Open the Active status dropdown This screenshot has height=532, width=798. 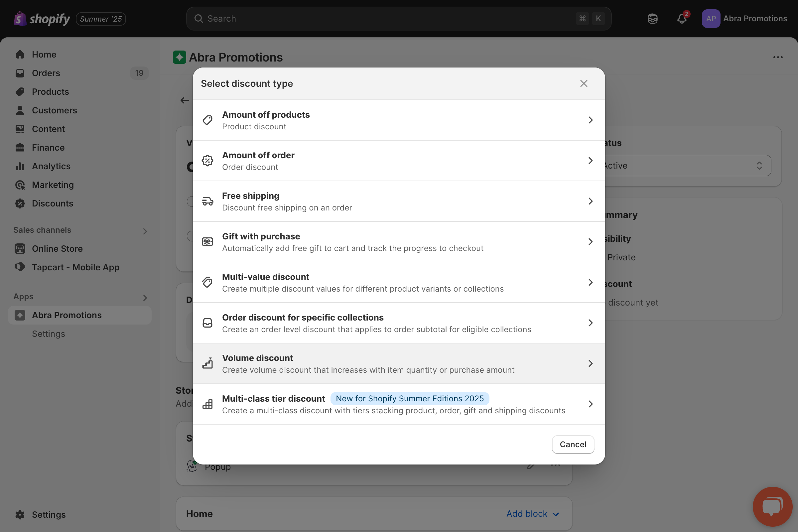686,166
